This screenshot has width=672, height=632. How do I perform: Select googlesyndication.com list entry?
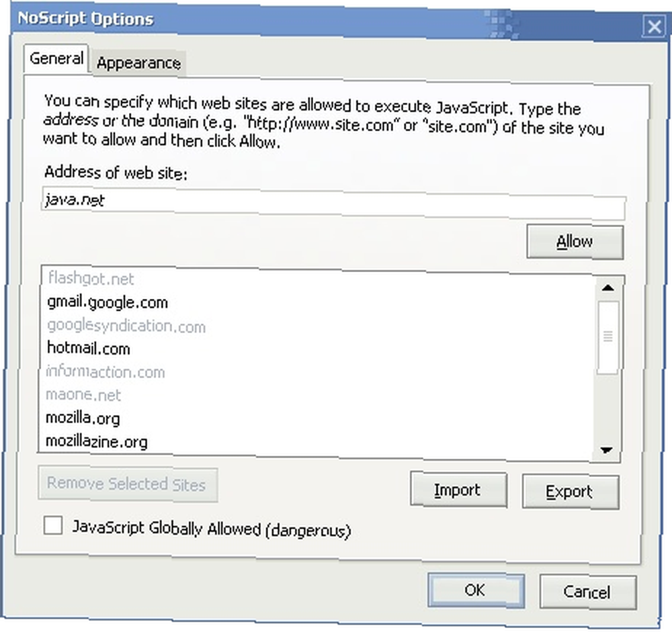(126, 326)
